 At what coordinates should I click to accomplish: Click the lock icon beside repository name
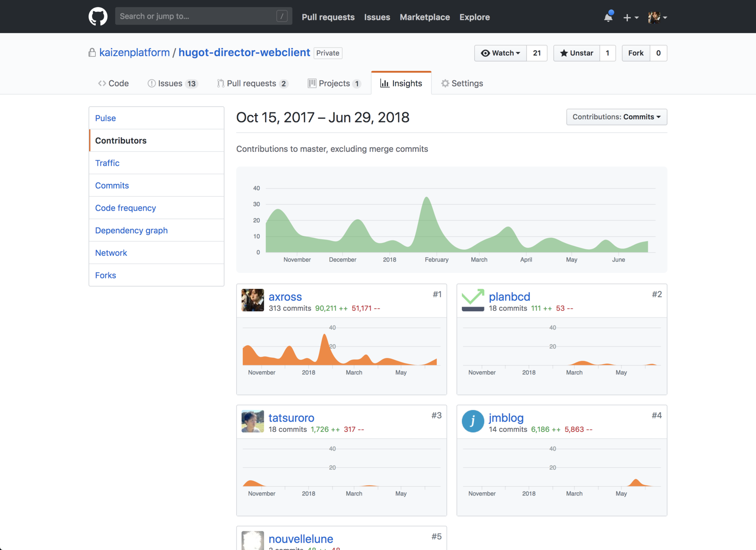pyautogui.click(x=92, y=53)
